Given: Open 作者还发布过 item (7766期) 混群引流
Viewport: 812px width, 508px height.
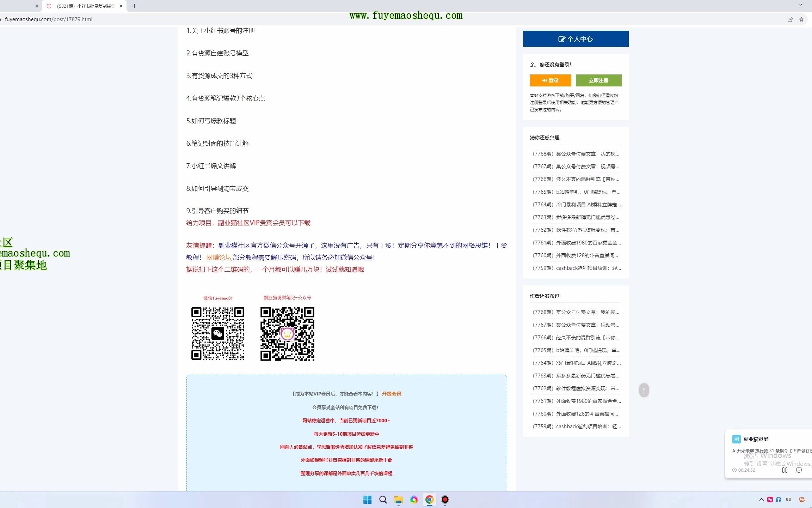Looking at the screenshot, I should (x=576, y=338).
